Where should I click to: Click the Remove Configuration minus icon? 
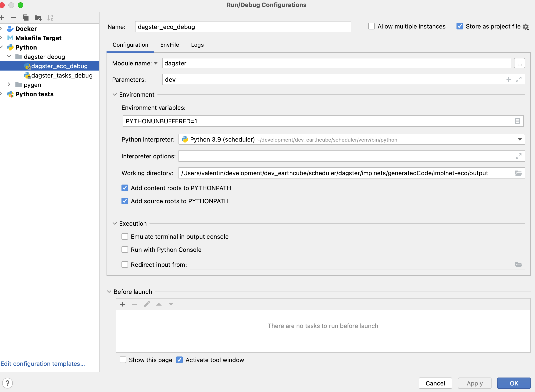tap(14, 18)
